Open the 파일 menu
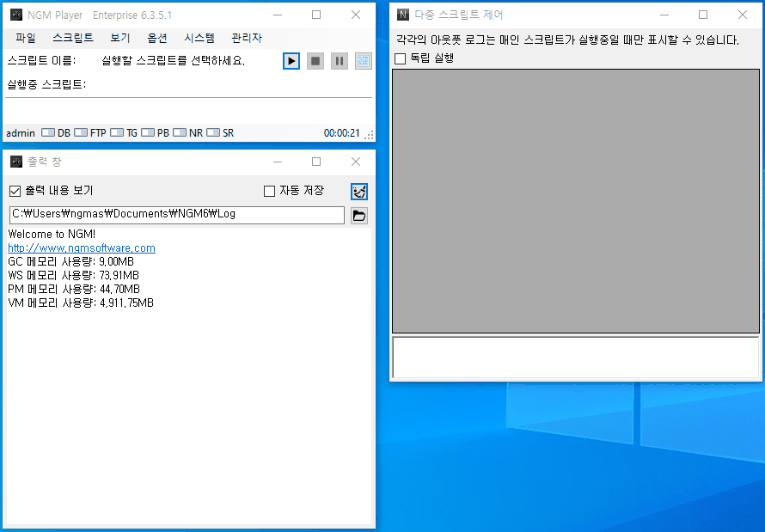 click(x=26, y=38)
